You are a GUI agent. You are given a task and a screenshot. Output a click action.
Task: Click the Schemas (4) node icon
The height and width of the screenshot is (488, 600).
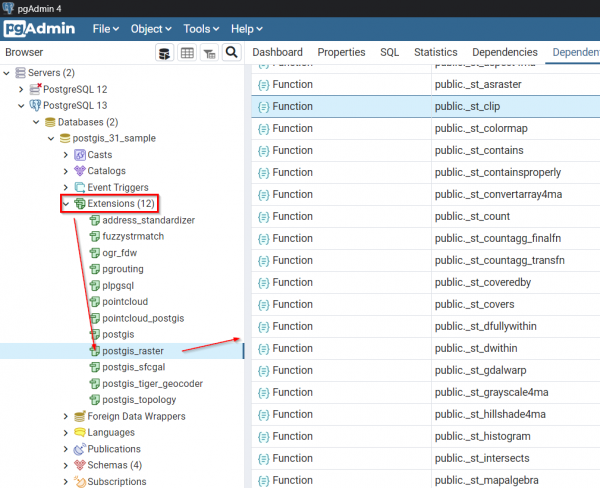point(80,465)
